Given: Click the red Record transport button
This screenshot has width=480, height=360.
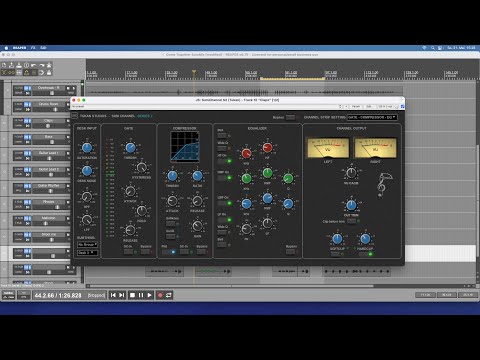Looking at the screenshot, I should pyautogui.click(x=160, y=295).
